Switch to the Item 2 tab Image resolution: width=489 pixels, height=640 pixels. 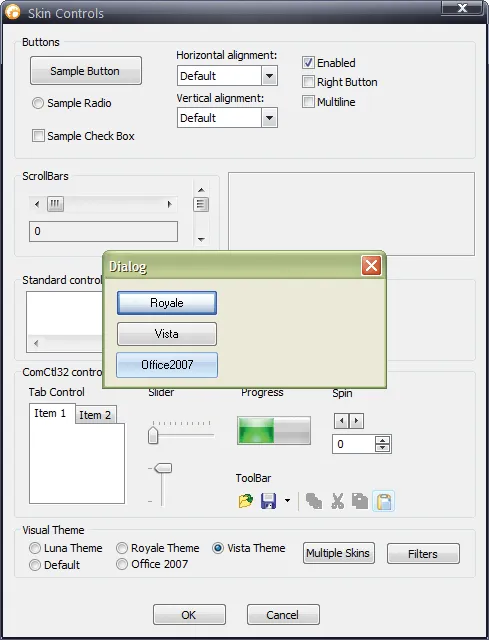(x=95, y=415)
